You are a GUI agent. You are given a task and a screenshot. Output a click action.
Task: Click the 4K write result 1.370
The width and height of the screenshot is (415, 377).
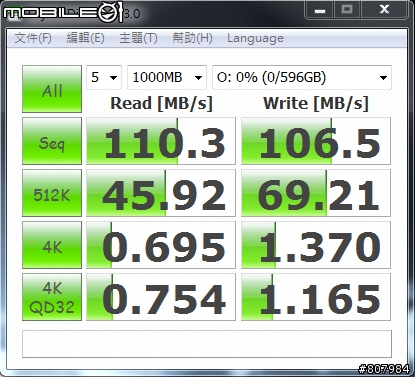click(316, 245)
